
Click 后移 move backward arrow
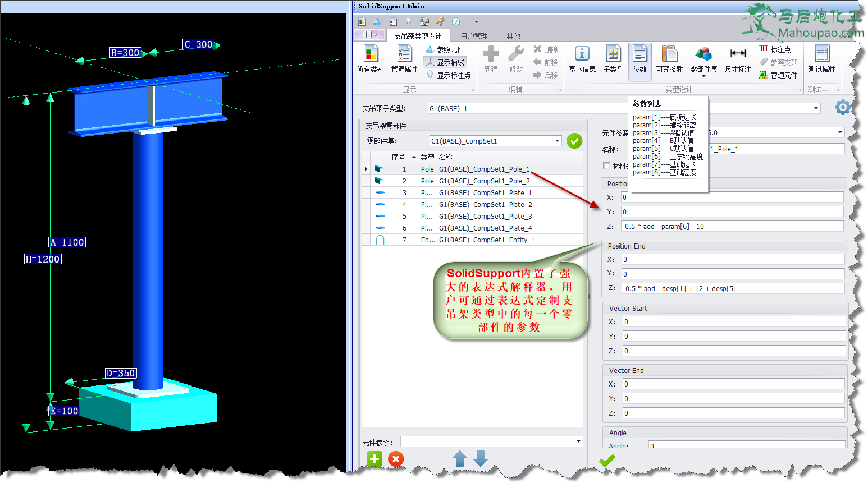[546, 75]
